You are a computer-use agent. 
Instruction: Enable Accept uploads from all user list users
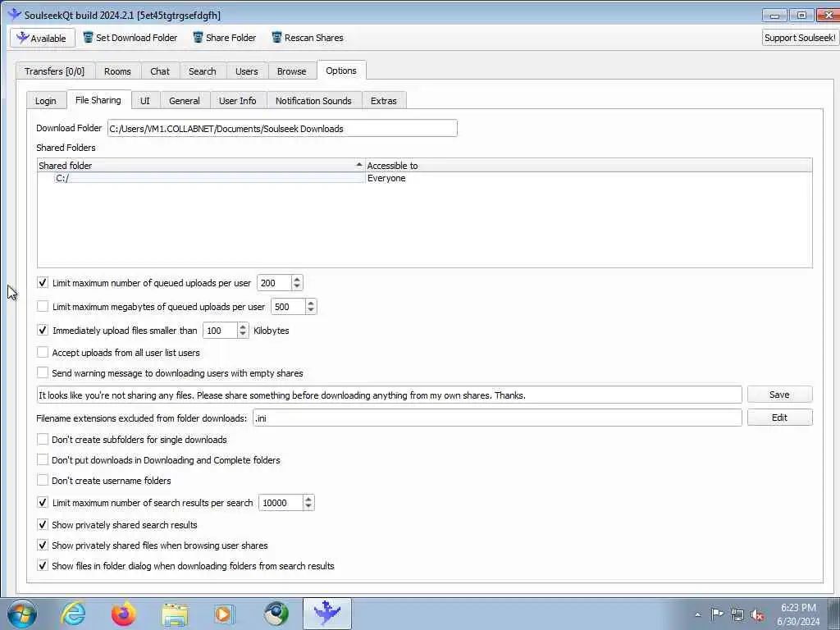[43, 352]
